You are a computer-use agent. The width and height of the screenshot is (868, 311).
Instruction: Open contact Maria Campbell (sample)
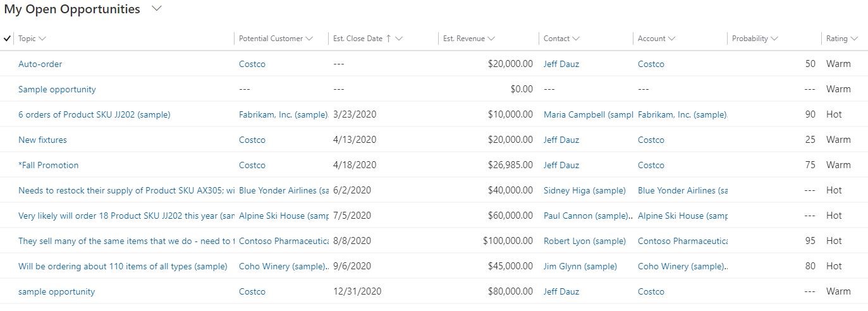tap(588, 114)
